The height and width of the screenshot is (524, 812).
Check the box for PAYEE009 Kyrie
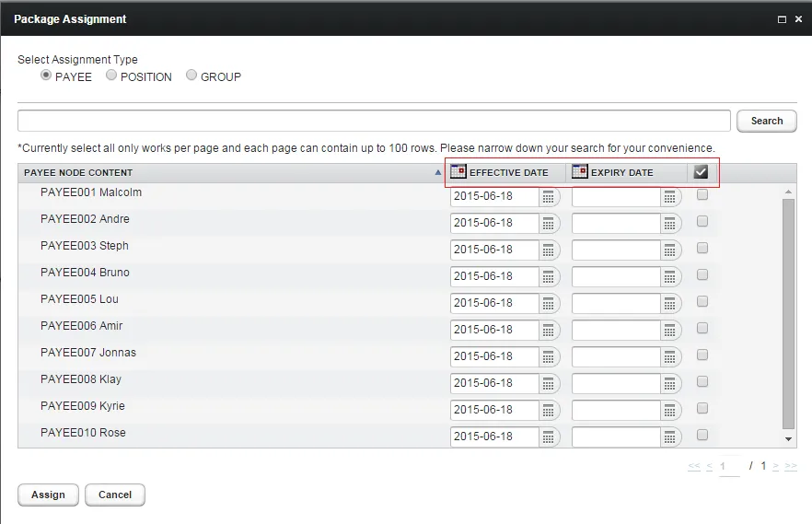point(702,408)
